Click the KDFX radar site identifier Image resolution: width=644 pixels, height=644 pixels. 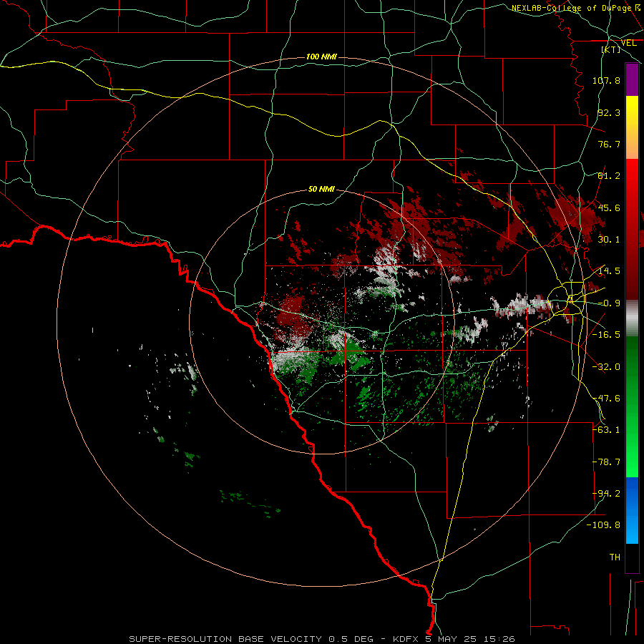[x=407, y=639]
